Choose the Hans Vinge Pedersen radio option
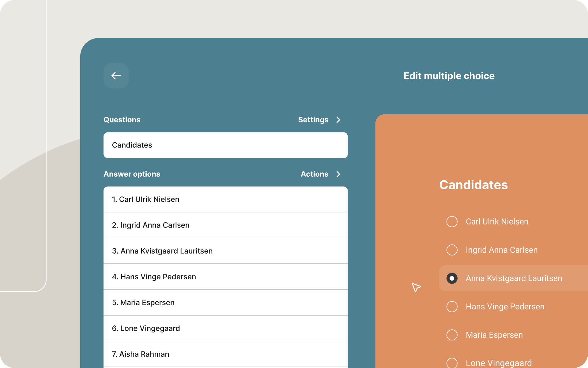Screen dimensions: 588x368 point(452,307)
